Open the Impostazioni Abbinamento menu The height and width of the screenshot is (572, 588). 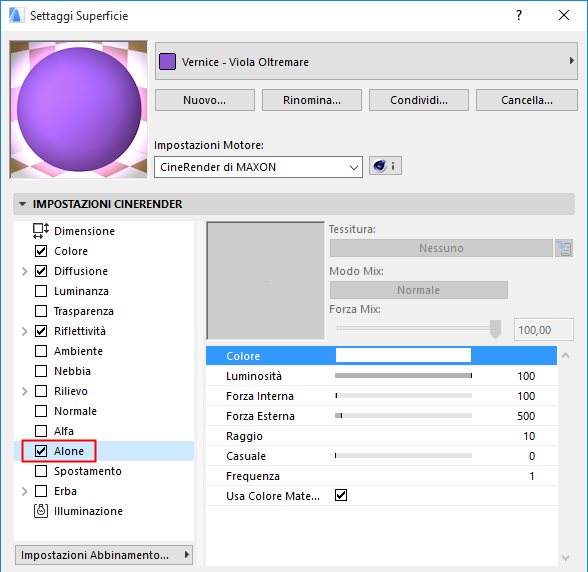104,555
